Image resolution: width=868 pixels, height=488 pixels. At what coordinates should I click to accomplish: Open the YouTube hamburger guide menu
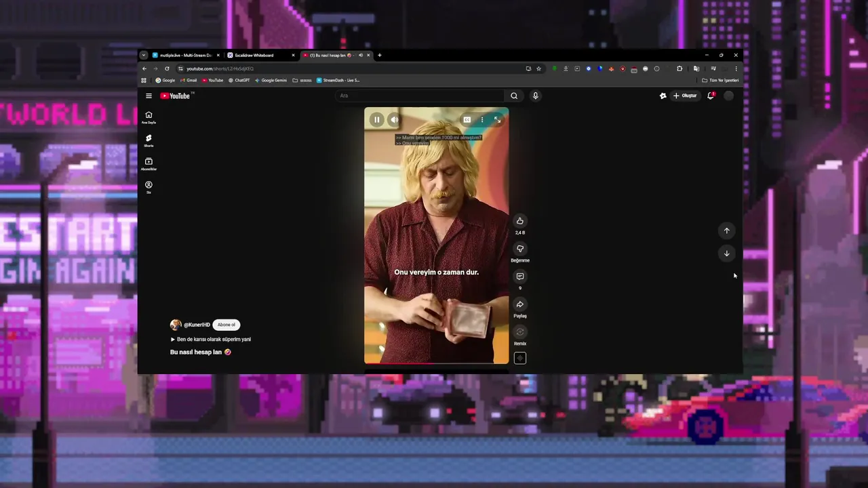[x=149, y=96]
